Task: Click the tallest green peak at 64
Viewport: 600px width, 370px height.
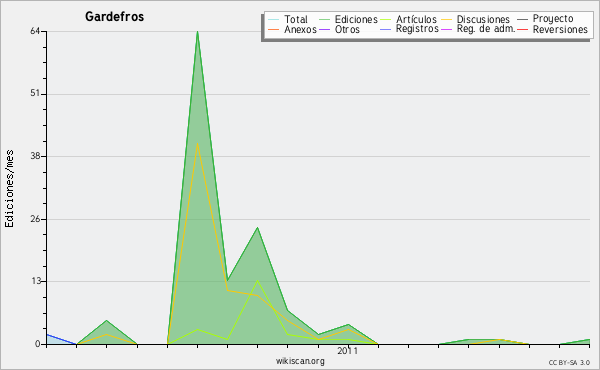Action: (x=197, y=32)
